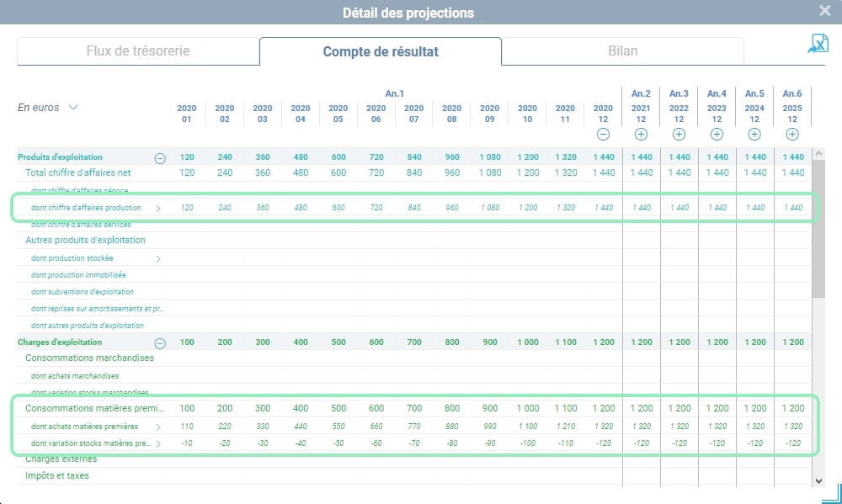Expand dont variation stocks matières row
This screenshot has width=842, height=504.
[158, 444]
